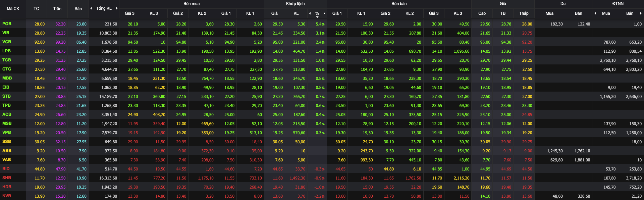Select the MSB ticker

tap(7, 123)
